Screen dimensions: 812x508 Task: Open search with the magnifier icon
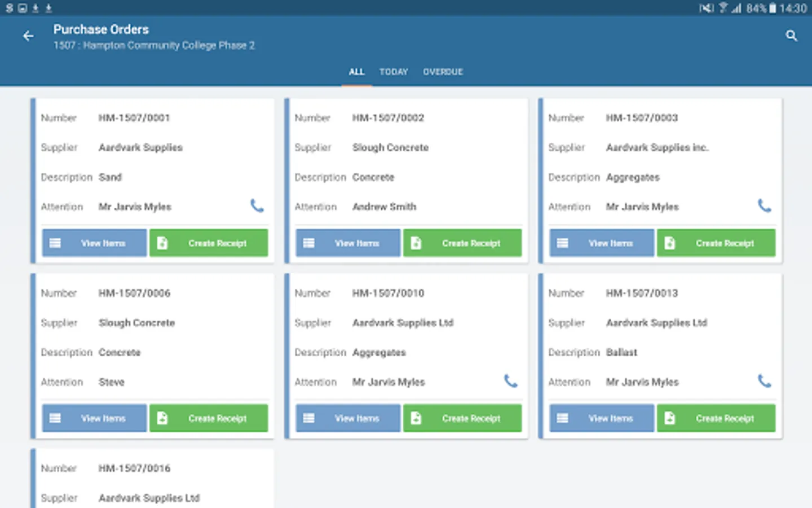pos(791,36)
